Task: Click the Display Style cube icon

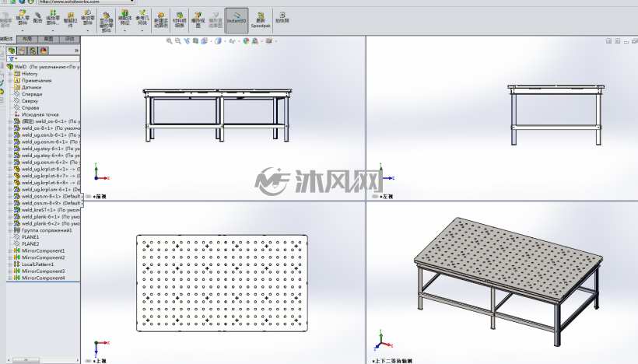Action: [218, 41]
